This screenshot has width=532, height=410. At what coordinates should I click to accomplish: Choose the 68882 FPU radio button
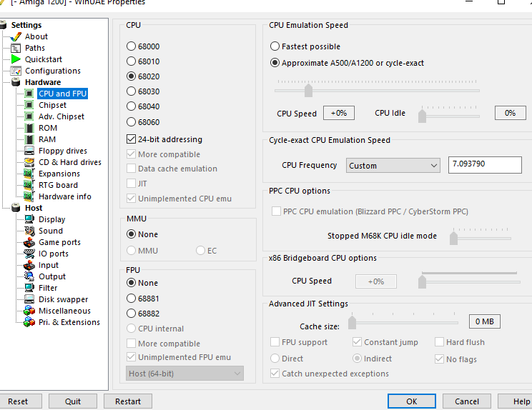(x=131, y=314)
